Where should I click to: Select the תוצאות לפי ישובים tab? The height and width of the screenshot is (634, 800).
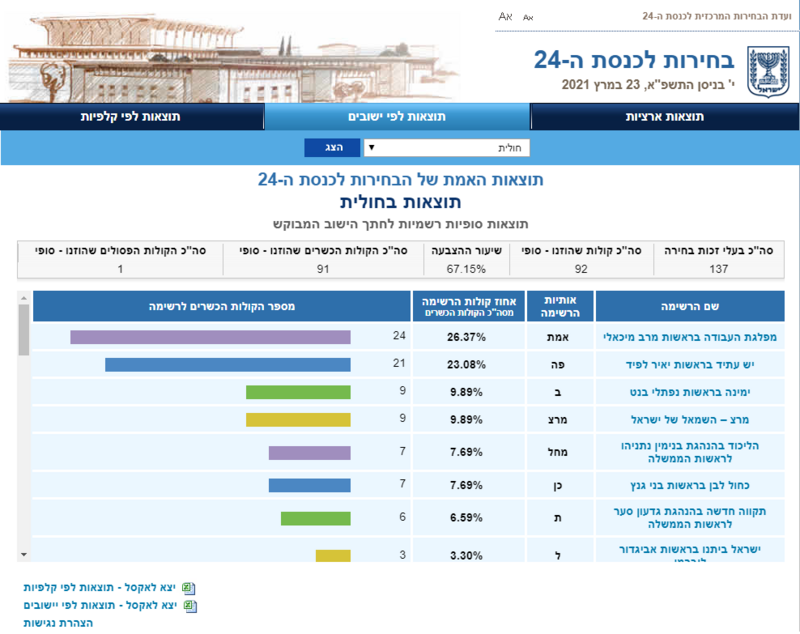point(397,117)
